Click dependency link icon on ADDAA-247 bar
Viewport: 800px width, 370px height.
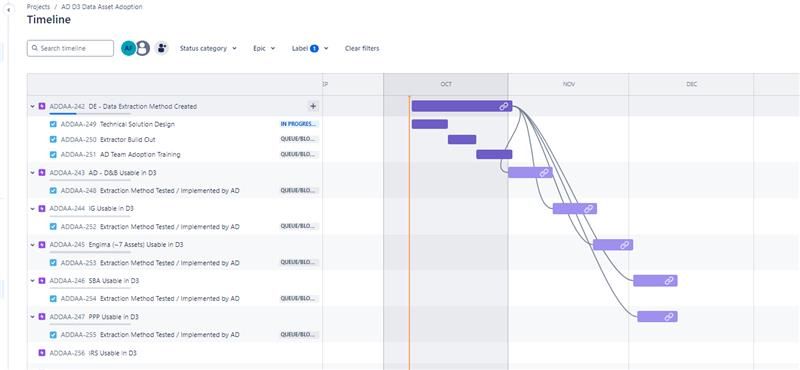pyautogui.click(x=669, y=317)
